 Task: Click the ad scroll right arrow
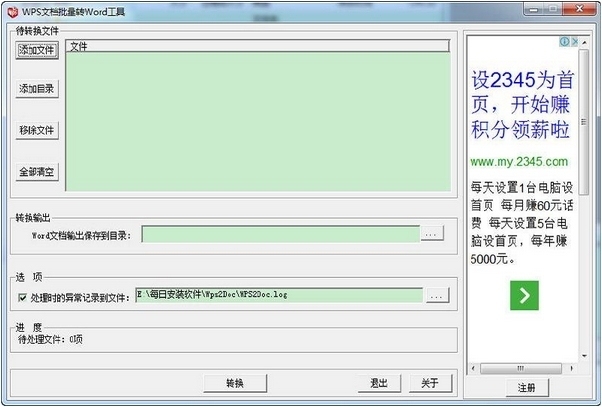(x=572, y=368)
